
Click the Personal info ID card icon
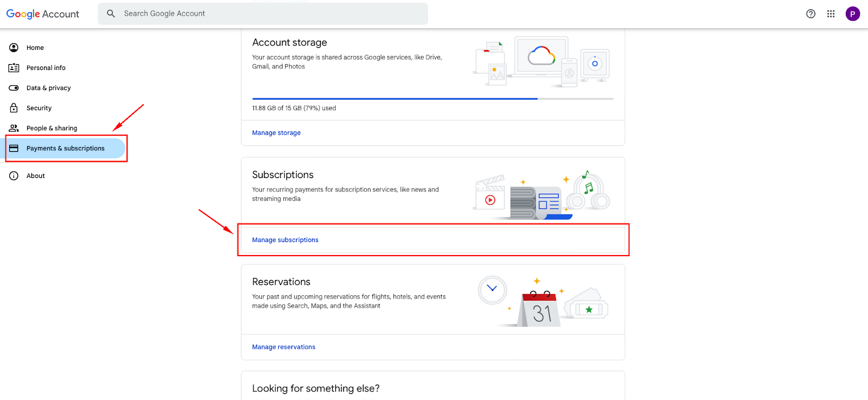point(14,68)
